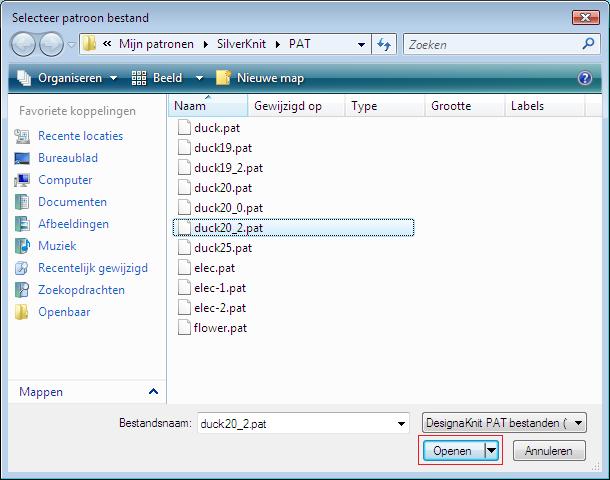Select the flower.pat file
Image resolution: width=610 pixels, height=480 pixels.
[219, 327]
